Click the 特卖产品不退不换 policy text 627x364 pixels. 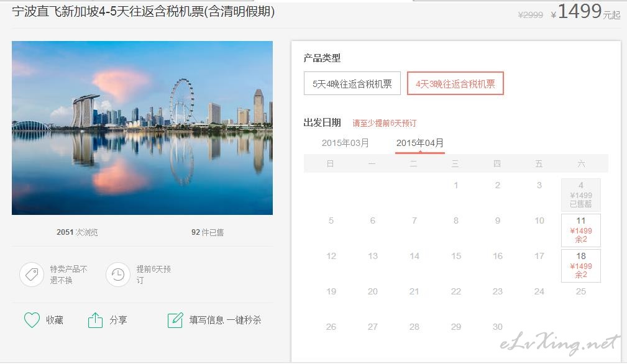pyautogui.click(x=68, y=275)
